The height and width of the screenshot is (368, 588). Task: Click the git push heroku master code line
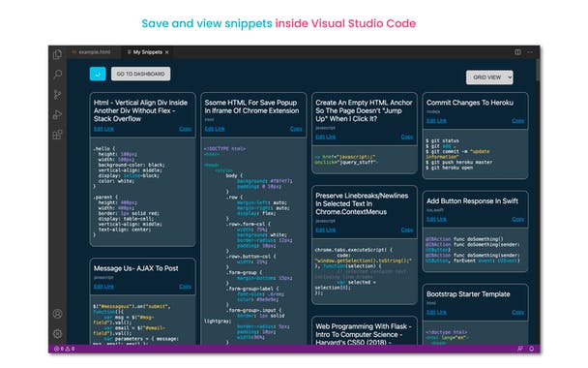[x=459, y=163]
